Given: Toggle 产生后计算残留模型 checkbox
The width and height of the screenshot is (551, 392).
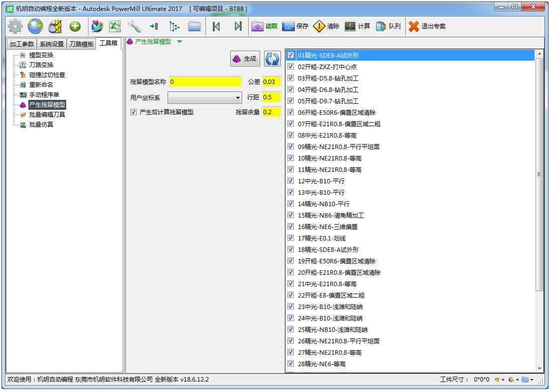Looking at the screenshot, I should [x=134, y=112].
